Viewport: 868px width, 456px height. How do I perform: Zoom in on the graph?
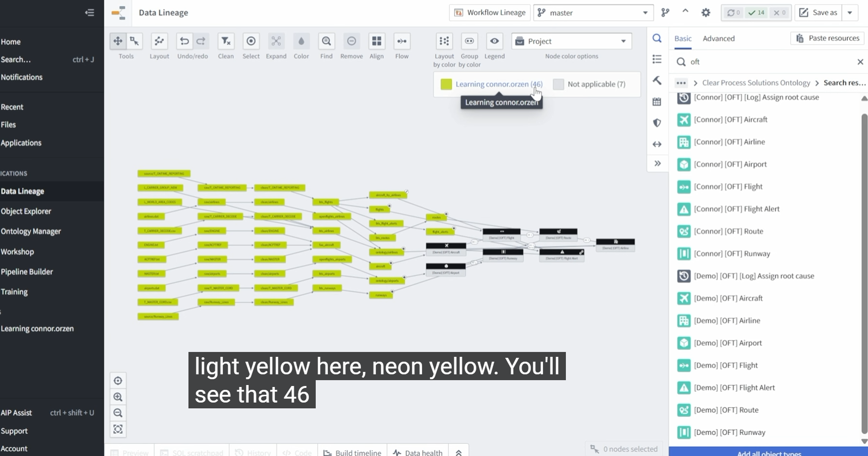(x=118, y=397)
